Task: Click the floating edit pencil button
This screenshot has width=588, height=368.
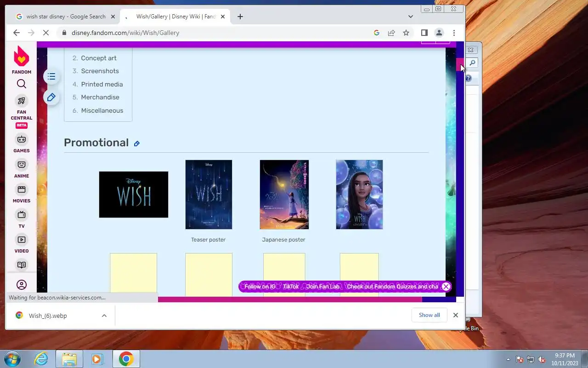Action: [51, 97]
